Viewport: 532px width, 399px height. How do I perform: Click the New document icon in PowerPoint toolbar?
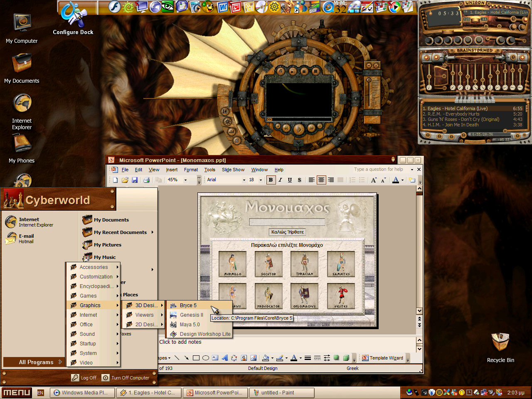(x=116, y=180)
